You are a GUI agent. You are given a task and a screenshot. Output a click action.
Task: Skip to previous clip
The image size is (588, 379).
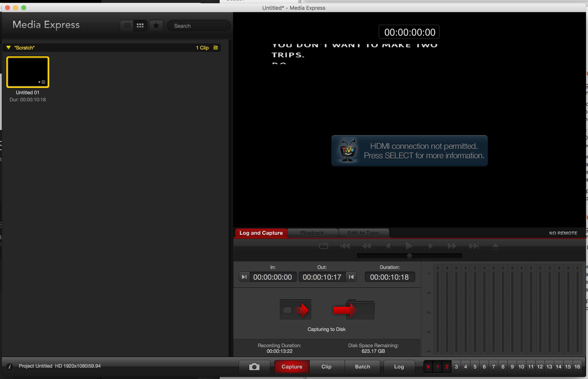pyautogui.click(x=345, y=246)
